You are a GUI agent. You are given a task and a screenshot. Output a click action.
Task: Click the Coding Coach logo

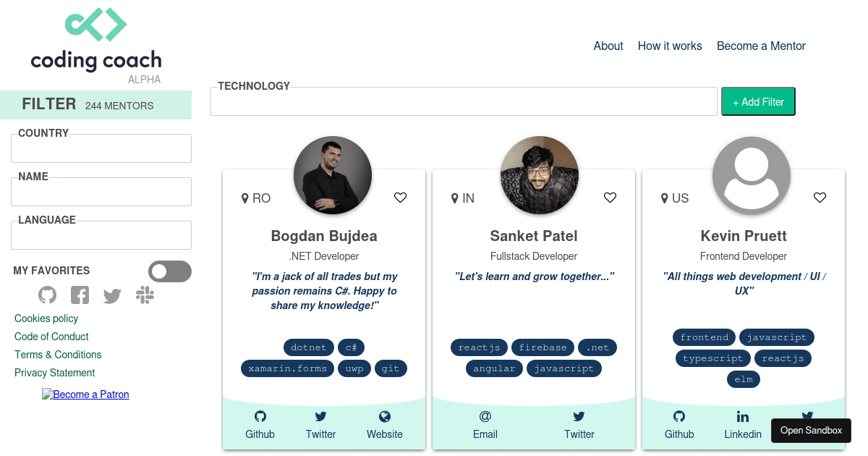[x=96, y=40]
